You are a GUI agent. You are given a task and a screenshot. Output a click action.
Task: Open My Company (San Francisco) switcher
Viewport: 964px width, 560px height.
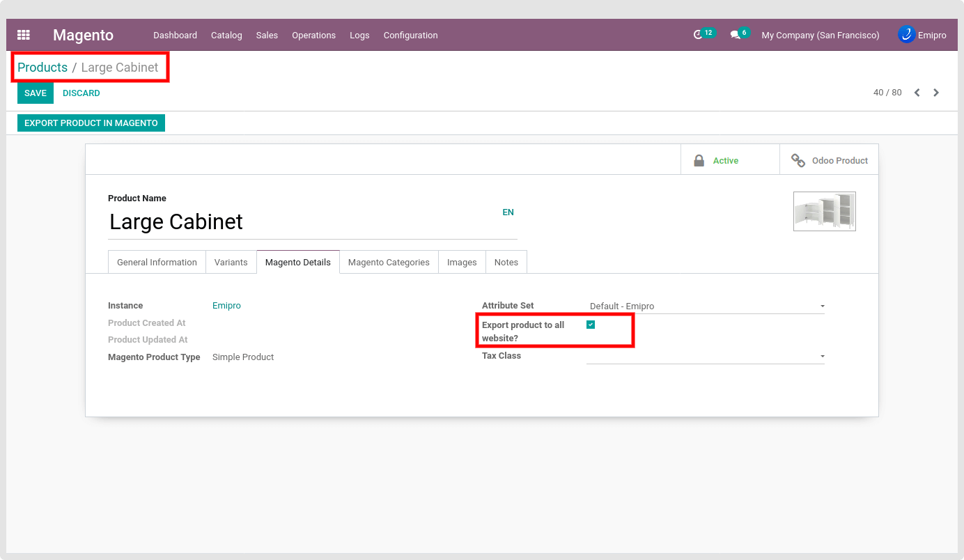point(821,35)
